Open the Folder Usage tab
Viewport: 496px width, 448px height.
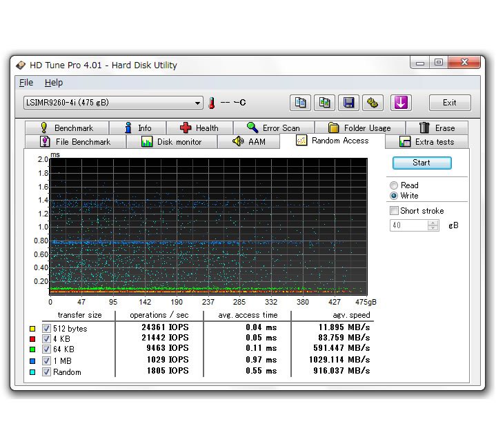point(359,128)
